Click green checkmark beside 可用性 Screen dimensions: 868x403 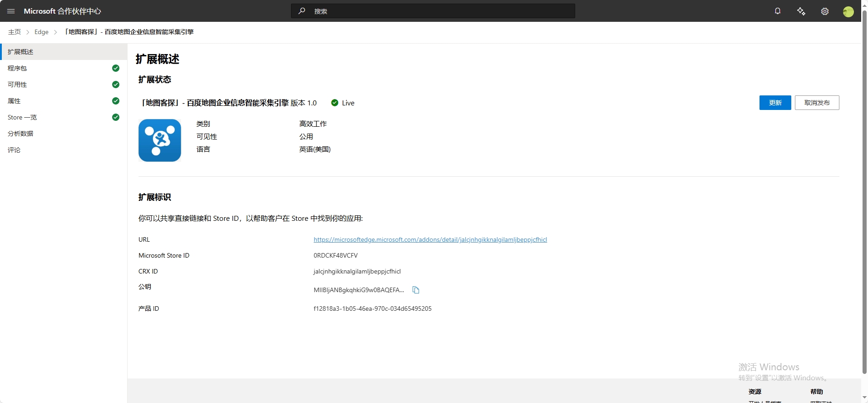pyautogui.click(x=116, y=85)
